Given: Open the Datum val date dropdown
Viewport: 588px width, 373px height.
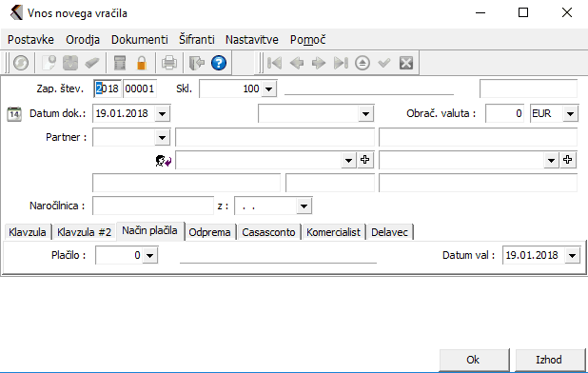Looking at the screenshot, I should pyautogui.click(x=572, y=256).
